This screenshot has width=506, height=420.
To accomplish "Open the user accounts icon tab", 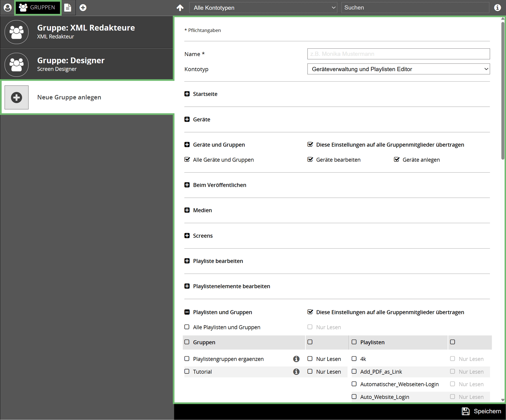I will pyautogui.click(x=8, y=8).
